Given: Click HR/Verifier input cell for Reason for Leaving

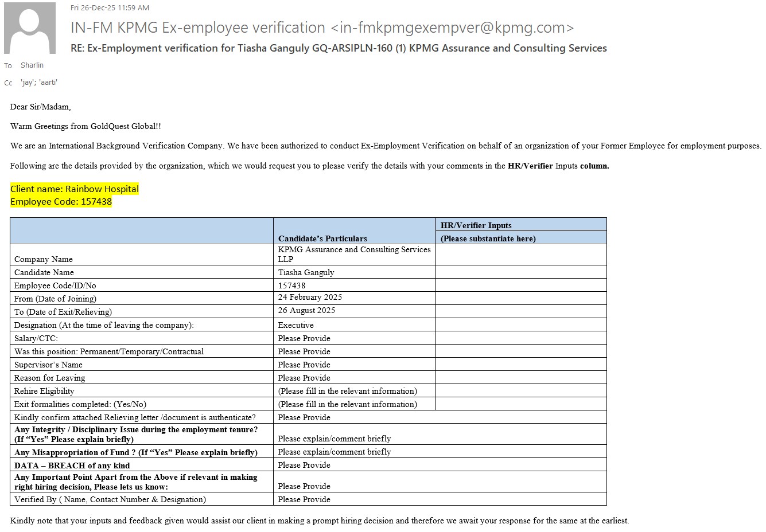Looking at the screenshot, I should pyautogui.click(x=520, y=378).
